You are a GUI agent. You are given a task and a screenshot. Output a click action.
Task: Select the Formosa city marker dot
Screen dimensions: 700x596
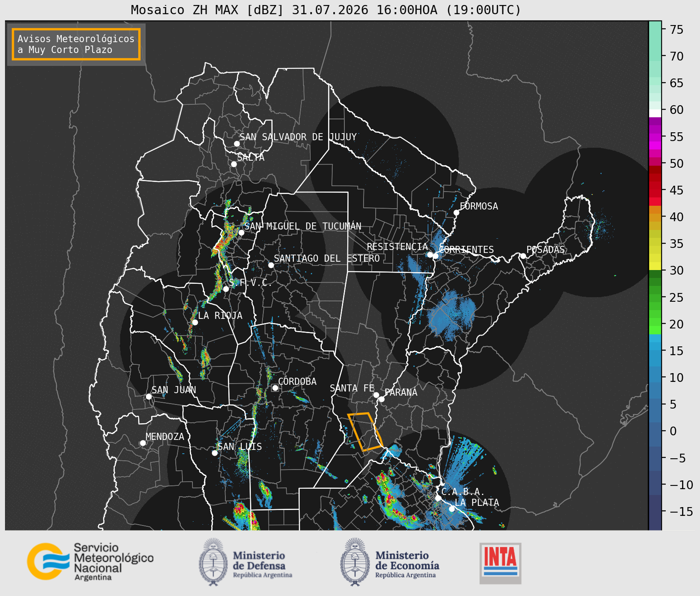click(456, 212)
